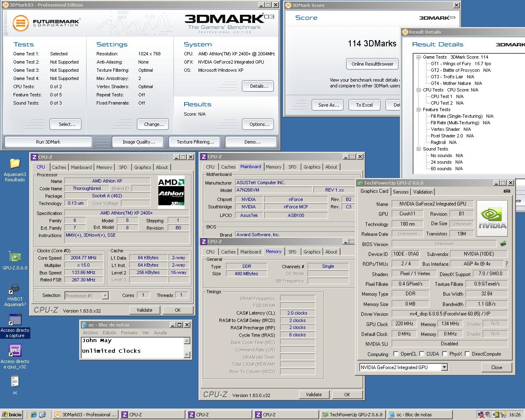Click GPU-Z camera screenshot icon

pos(507,191)
